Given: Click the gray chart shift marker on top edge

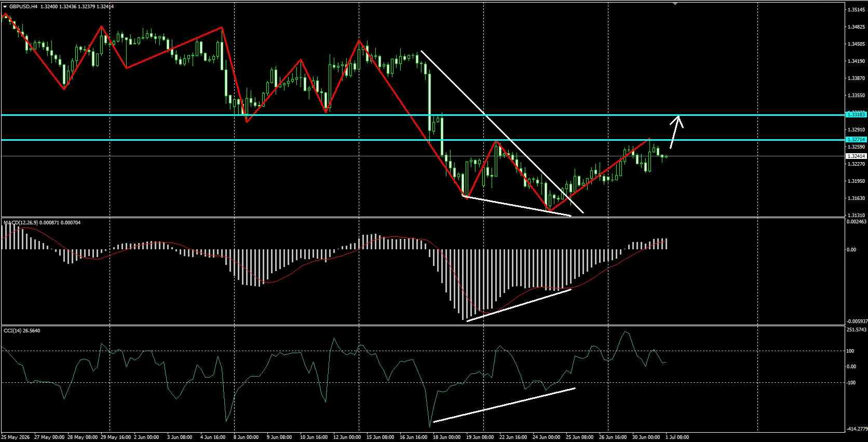Looking at the screenshot, I should pos(675,4).
